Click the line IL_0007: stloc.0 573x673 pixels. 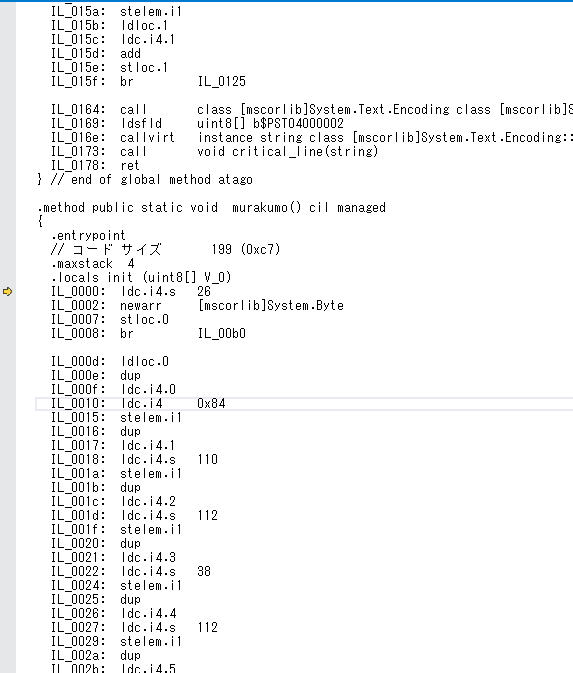click(110, 320)
